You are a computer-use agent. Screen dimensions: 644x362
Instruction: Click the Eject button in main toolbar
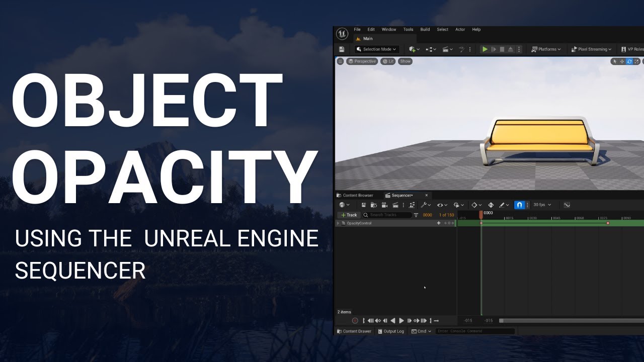click(x=511, y=49)
